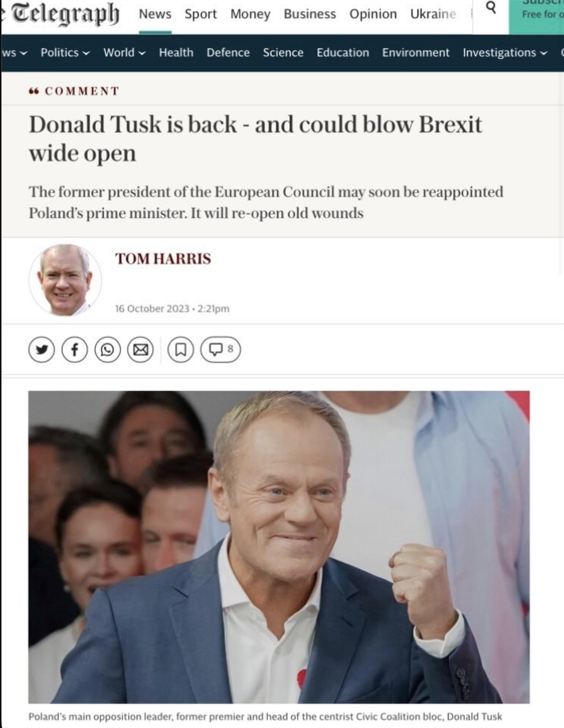
Task: Open the Defence subsection
Action: [228, 52]
